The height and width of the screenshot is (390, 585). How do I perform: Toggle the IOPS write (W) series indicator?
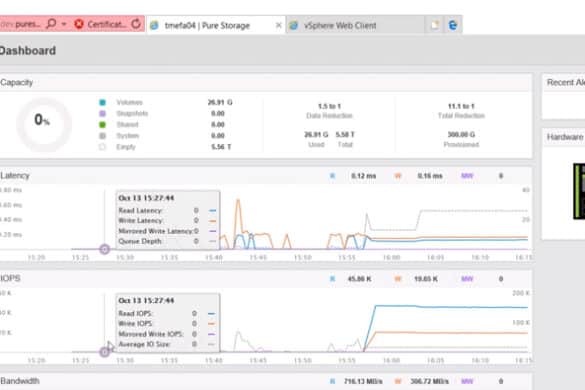coord(398,279)
